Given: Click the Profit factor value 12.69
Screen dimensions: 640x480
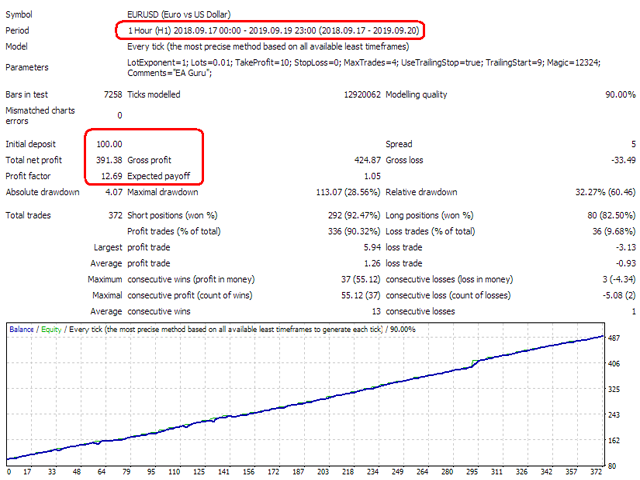Looking at the screenshot, I should (111, 176).
